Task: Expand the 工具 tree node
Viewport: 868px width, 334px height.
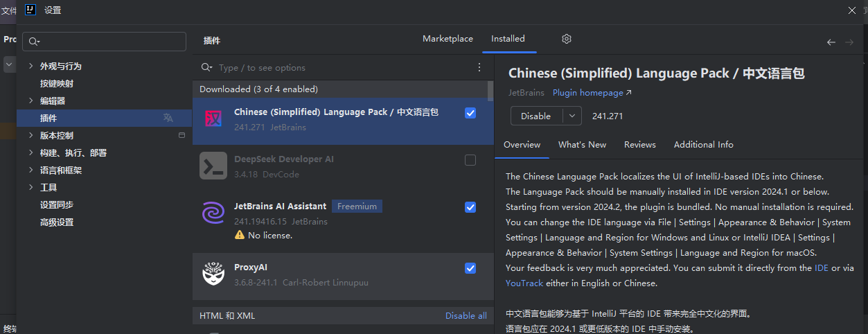Action: pos(30,187)
